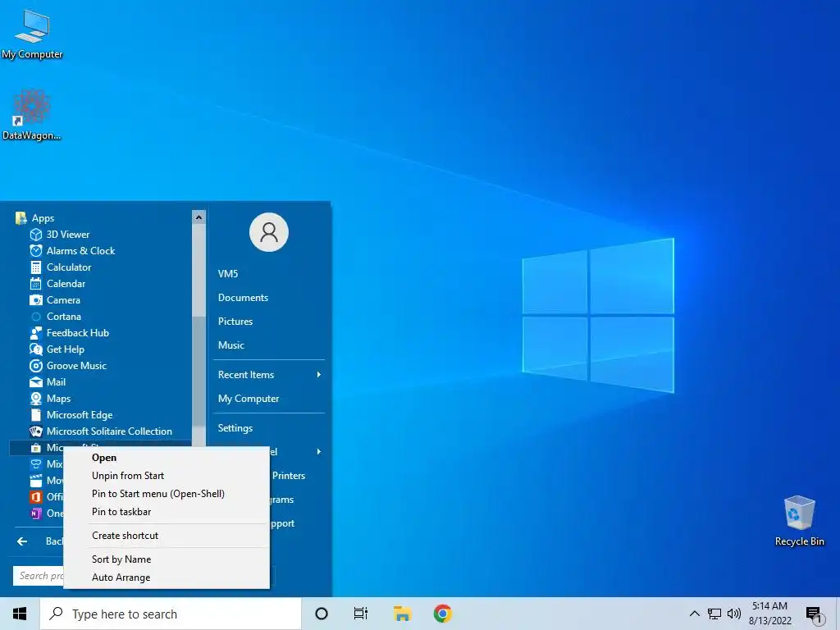Screen dimensions: 840x630
Task: Click the Back arrow in Start menu
Action: point(22,541)
